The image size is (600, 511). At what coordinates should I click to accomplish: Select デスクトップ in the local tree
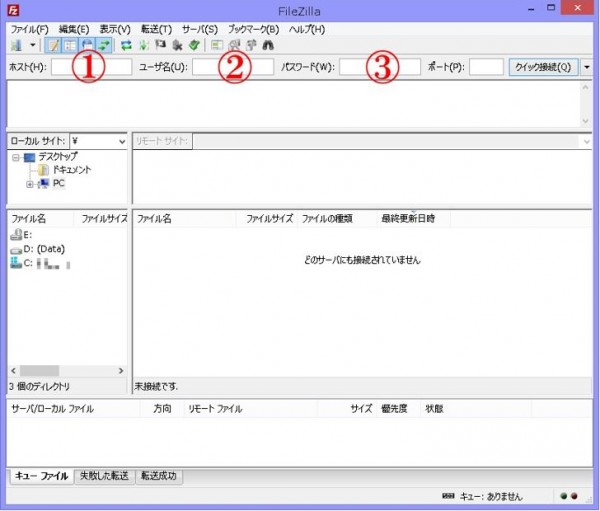point(57,157)
